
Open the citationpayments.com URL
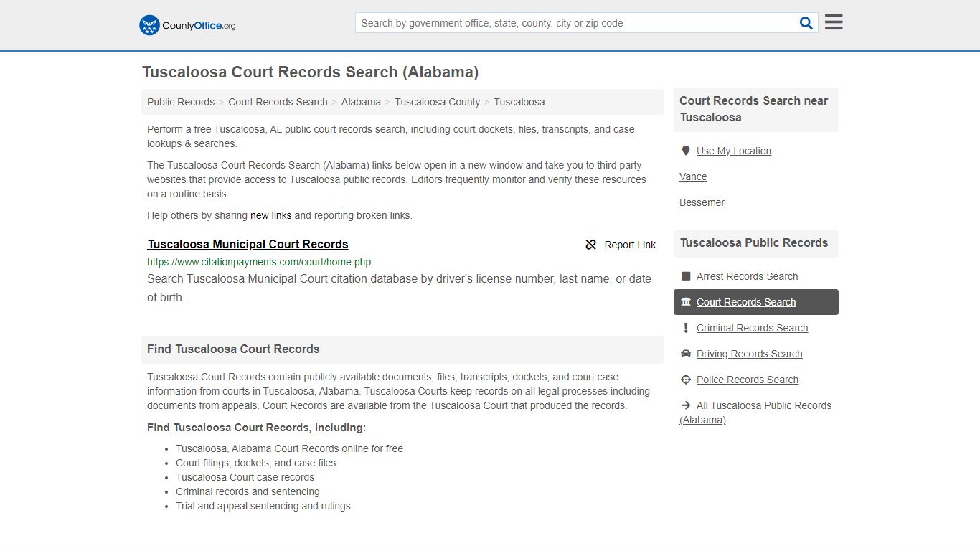pos(259,262)
